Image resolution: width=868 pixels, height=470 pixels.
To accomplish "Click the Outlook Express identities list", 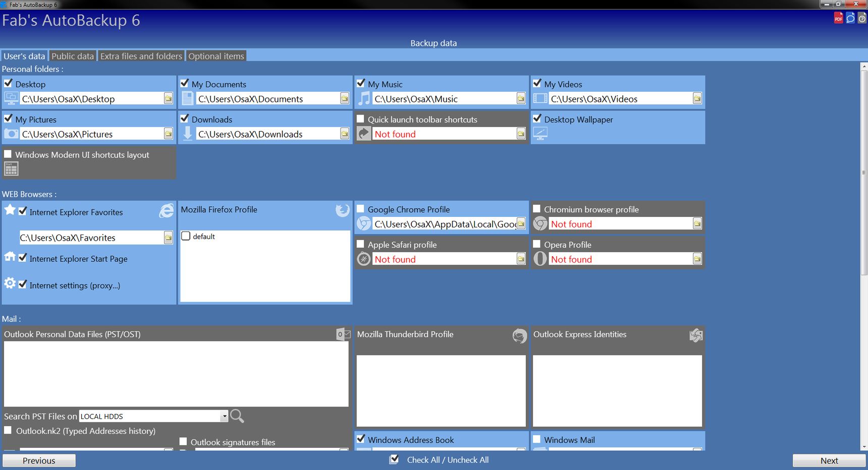I will click(617, 391).
